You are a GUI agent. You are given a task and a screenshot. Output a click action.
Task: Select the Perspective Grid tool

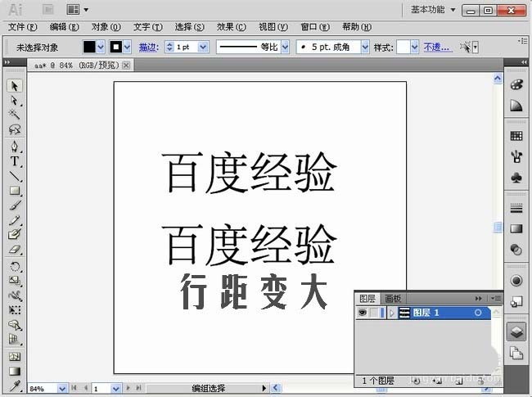click(14, 340)
